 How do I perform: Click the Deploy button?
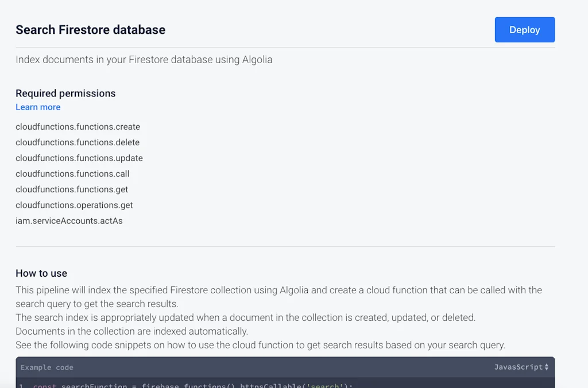tap(524, 29)
